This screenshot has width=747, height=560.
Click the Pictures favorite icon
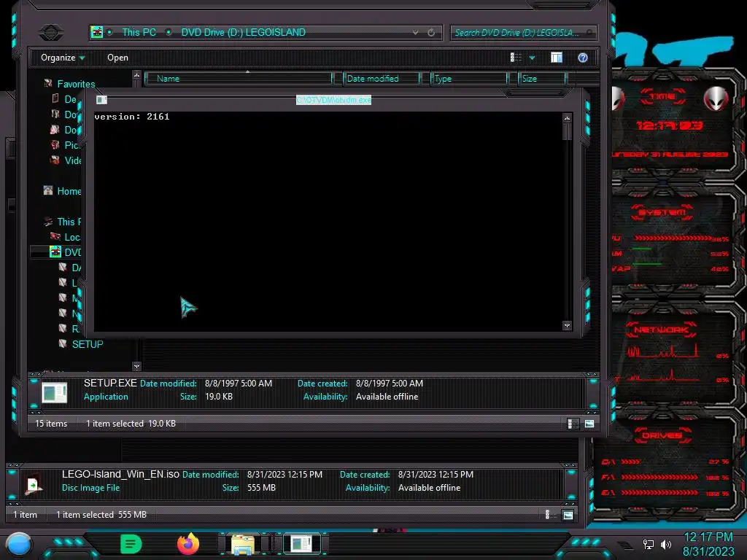(x=55, y=144)
